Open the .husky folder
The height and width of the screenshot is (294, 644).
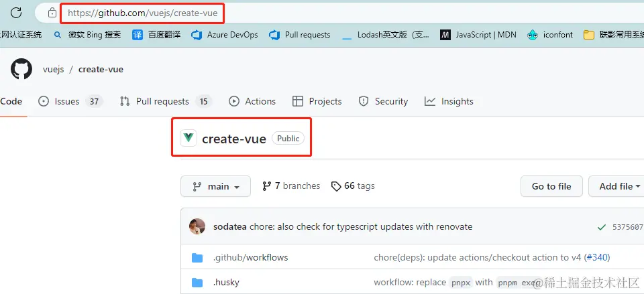pyautogui.click(x=226, y=282)
